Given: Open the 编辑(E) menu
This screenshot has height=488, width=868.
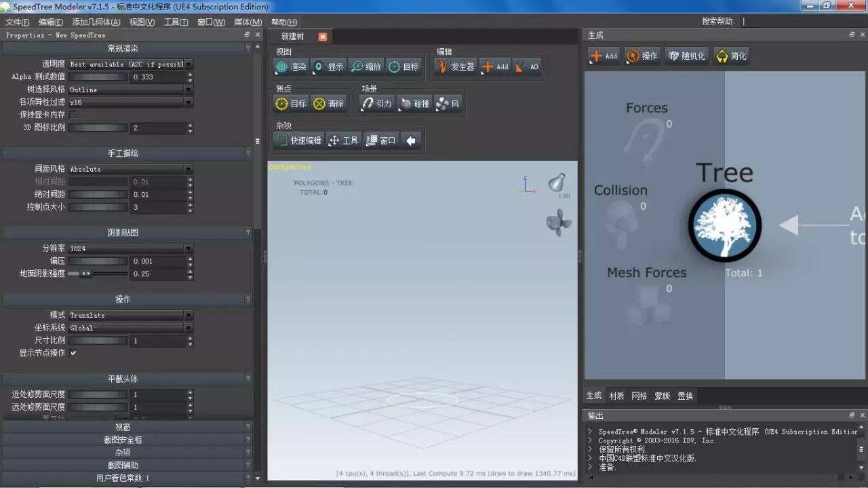Looking at the screenshot, I should coord(51,22).
